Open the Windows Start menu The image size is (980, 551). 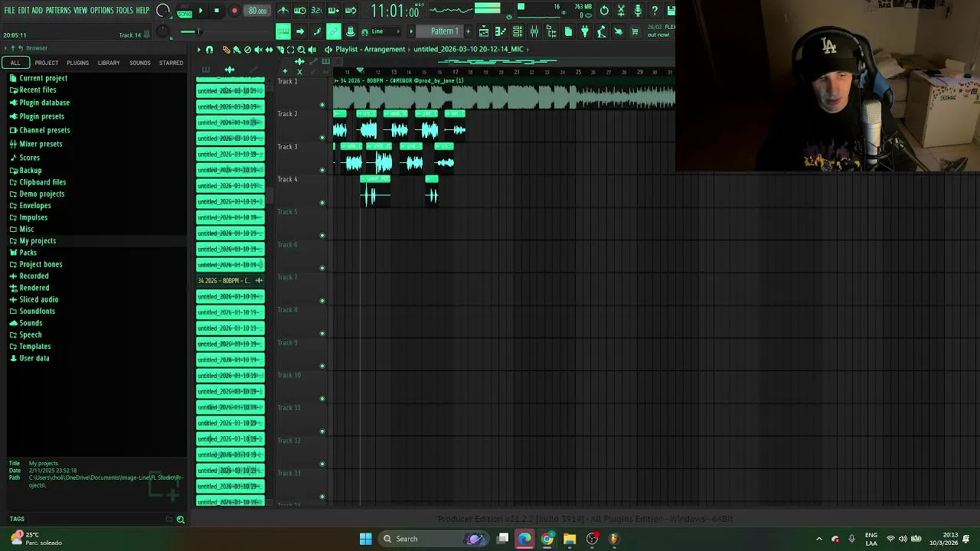click(366, 539)
